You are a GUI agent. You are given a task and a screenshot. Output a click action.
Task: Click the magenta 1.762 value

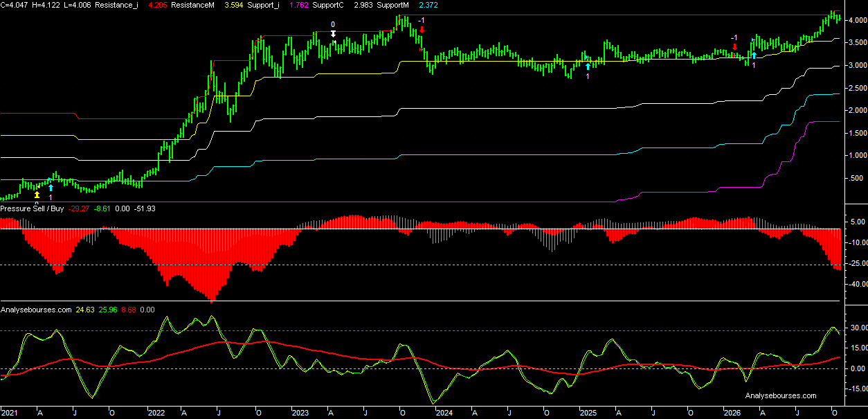(298, 4)
